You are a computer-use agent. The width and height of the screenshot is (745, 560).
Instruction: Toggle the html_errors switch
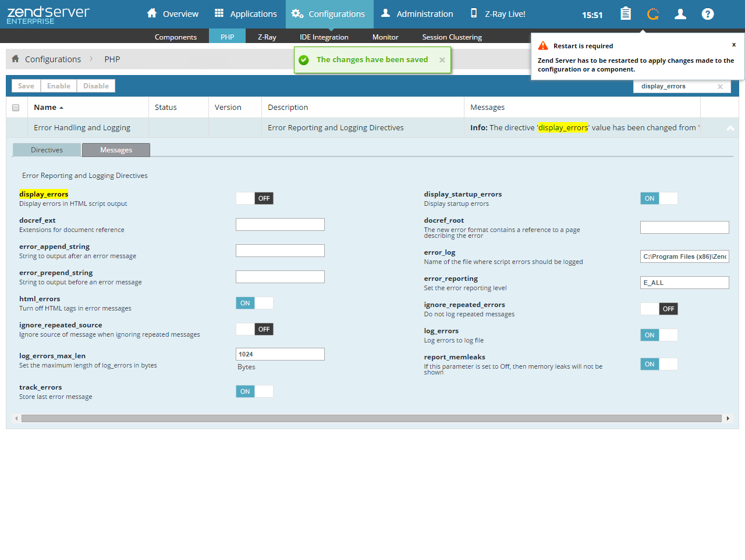(254, 303)
